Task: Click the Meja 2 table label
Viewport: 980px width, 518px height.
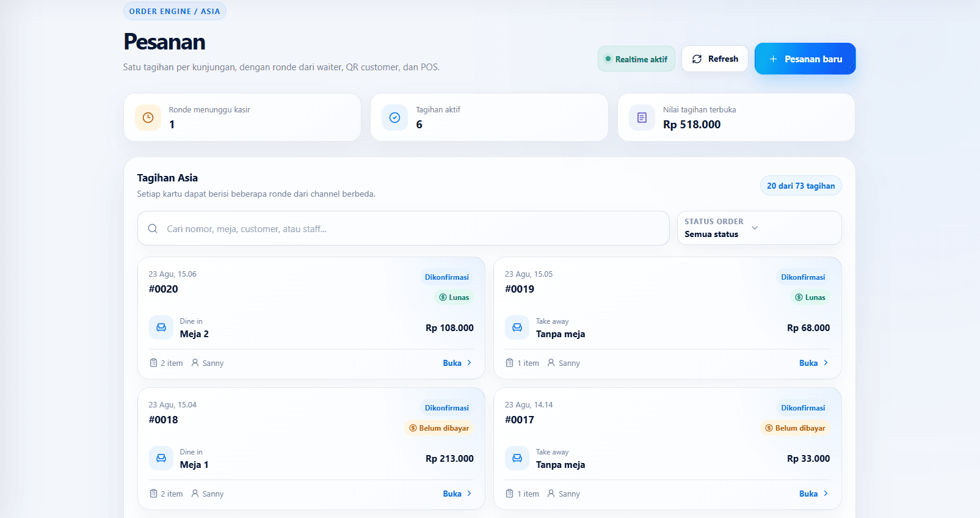Action: coord(194,334)
